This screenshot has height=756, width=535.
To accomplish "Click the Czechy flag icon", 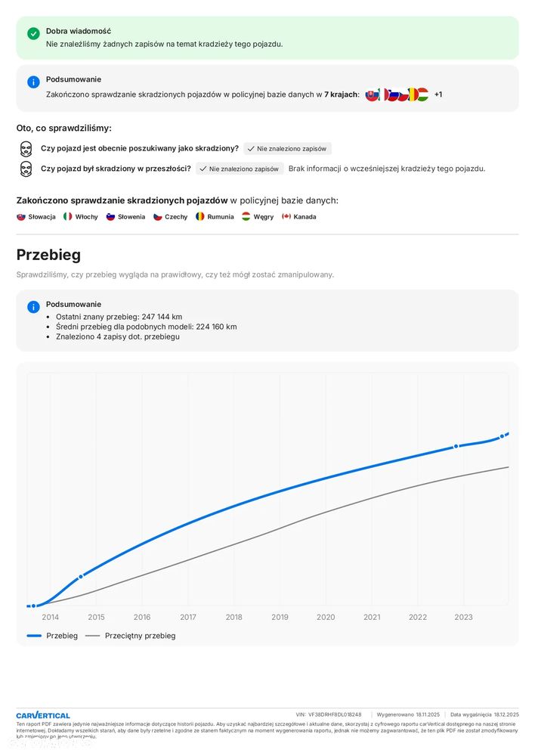I will (158, 217).
